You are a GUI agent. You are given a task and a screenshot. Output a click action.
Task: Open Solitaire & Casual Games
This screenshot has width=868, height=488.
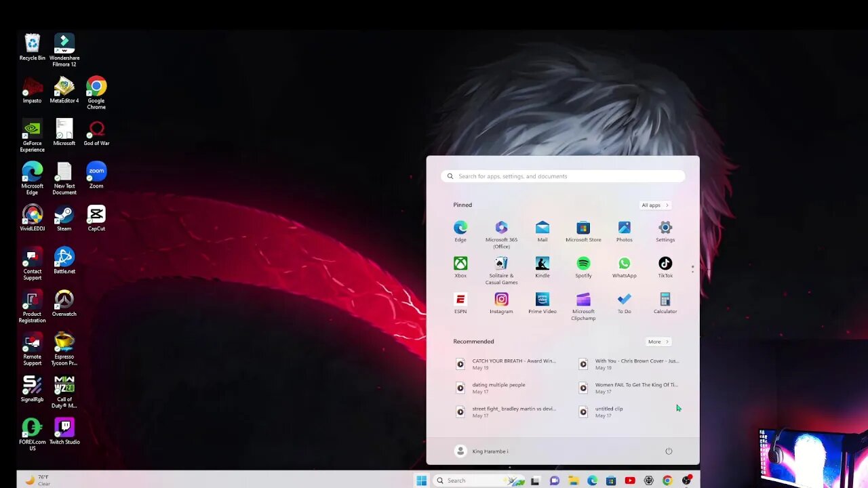pyautogui.click(x=501, y=270)
